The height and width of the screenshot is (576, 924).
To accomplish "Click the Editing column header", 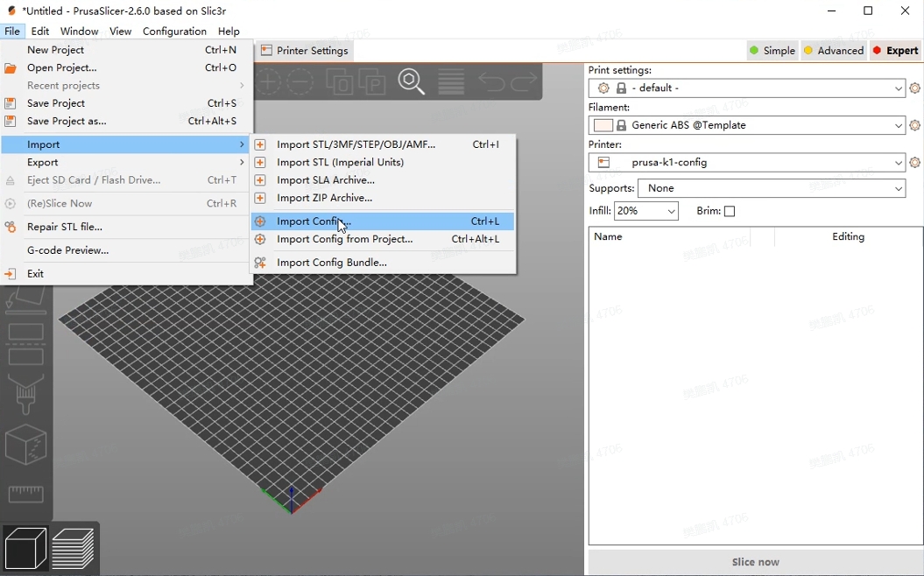I will click(x=848, y=236).
